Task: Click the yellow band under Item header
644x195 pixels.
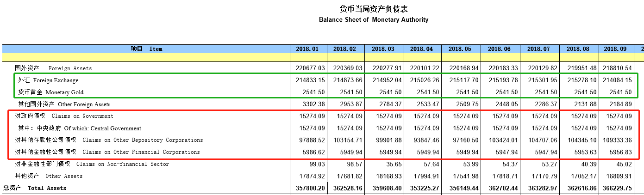Action: pos(146,57)
